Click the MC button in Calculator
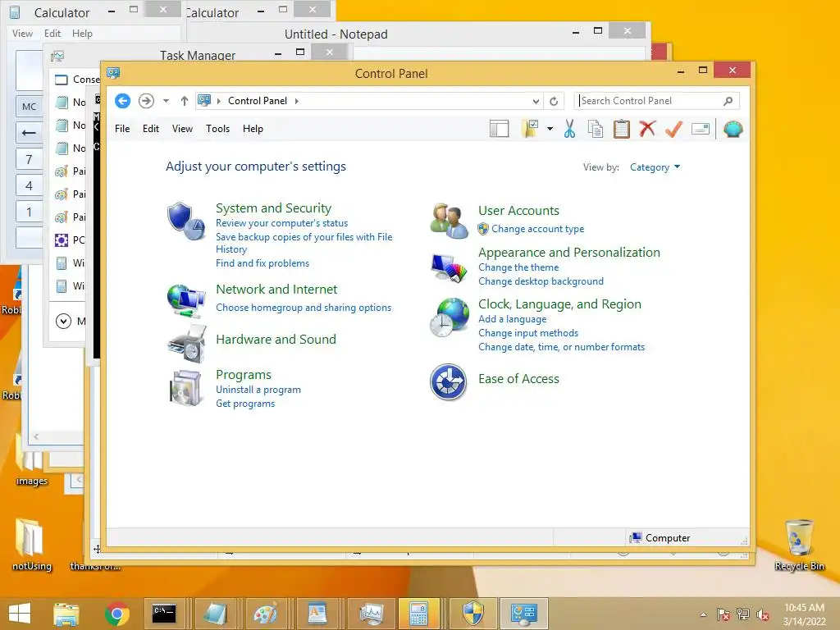 coord(29,107)
